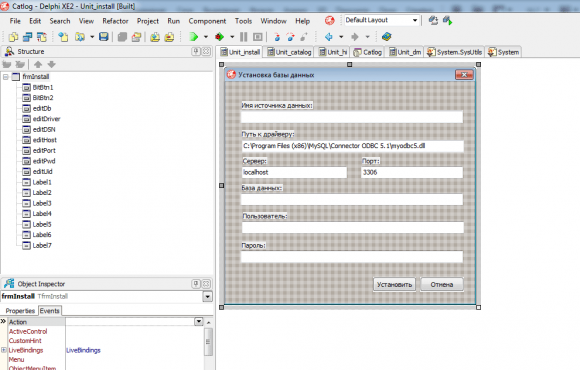Viewport: 580px width, 370px height.
Task: Click the localhost server input field
Action: [294, 172]
